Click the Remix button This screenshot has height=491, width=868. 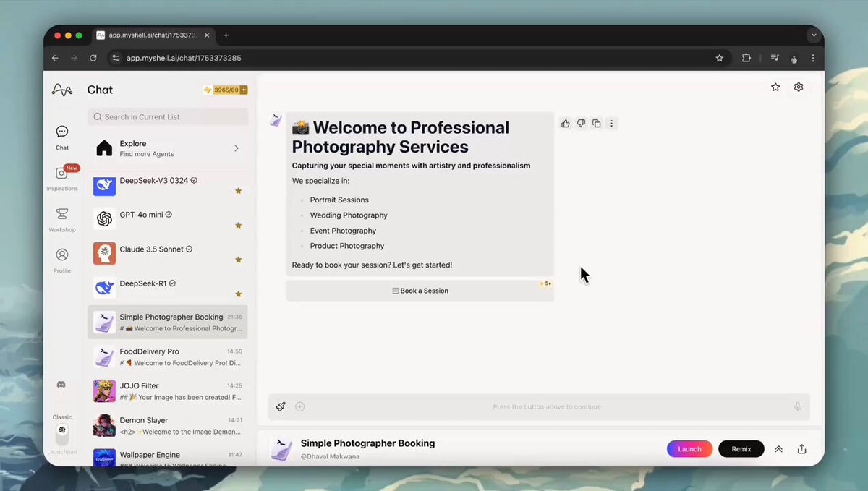(741, 449)
